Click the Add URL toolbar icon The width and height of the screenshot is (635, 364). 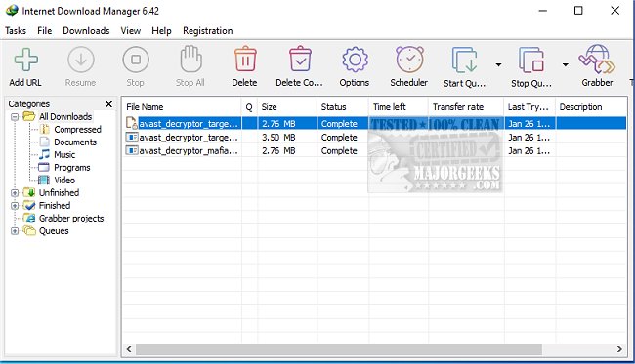[x=26, y=60]
